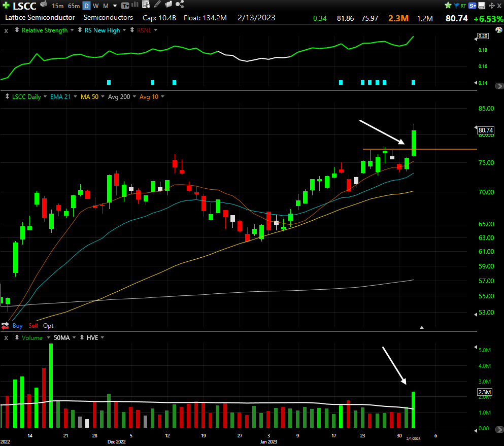Click up-down arrows beside RSNL
Viewport: 504px width, 446px height.
[x=132, y=30]
